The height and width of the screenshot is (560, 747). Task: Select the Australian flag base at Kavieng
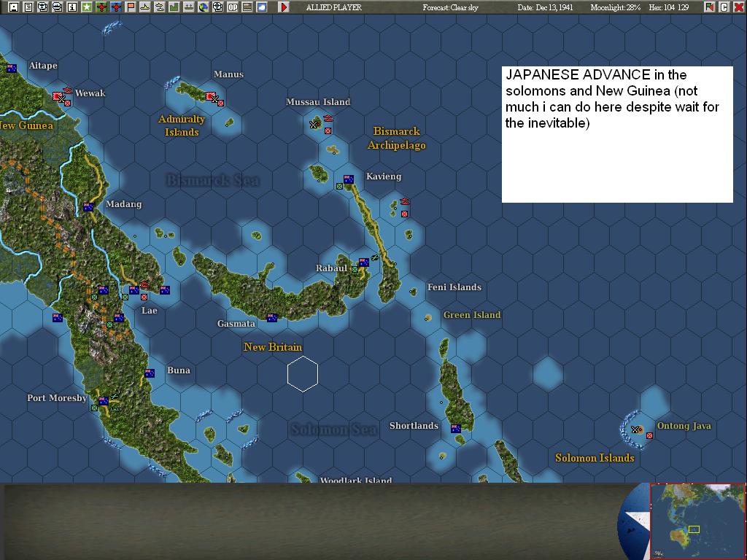tap(349, 179)
